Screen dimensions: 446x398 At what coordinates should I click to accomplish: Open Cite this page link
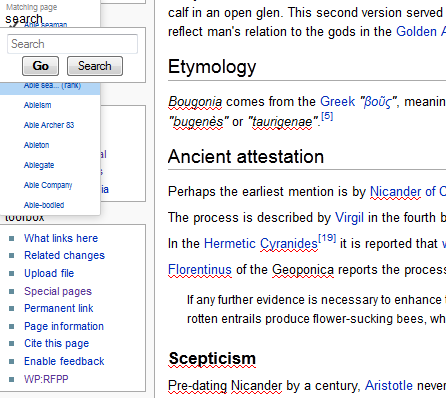[56, 343]
